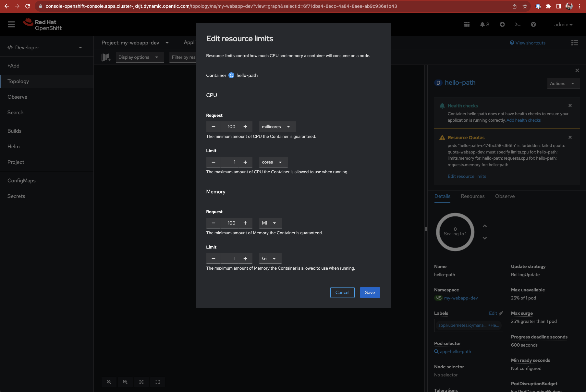Viewport: 586px width, 392px height.
Task: Fit the topology view to screen
Action: click(x=141, y=382)
